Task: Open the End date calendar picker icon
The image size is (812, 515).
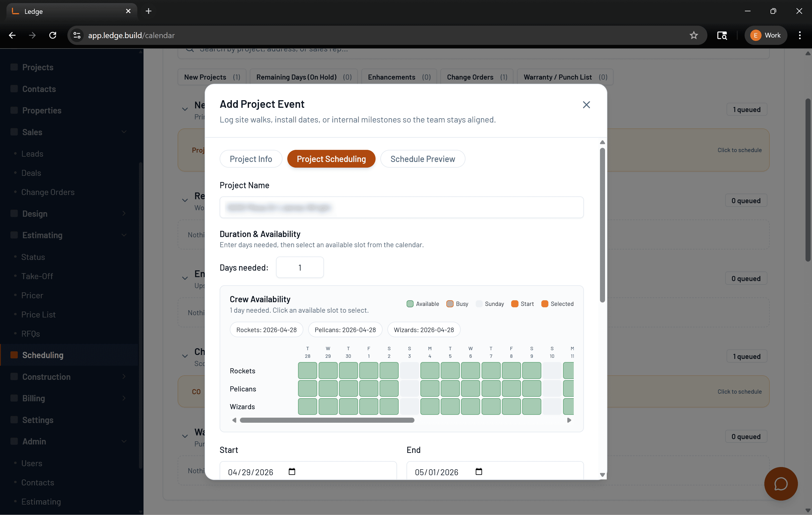Action: pos(479,472)
